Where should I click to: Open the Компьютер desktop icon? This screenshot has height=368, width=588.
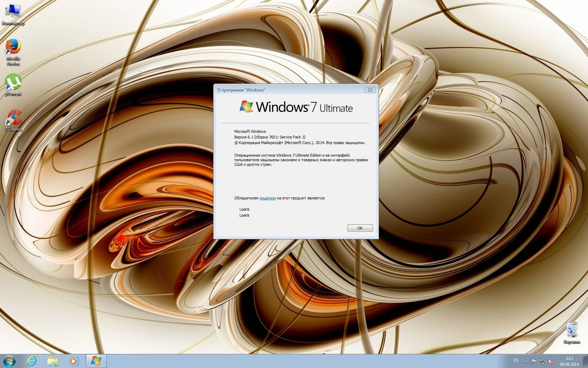pyautogui.click(x=13, y=14)
